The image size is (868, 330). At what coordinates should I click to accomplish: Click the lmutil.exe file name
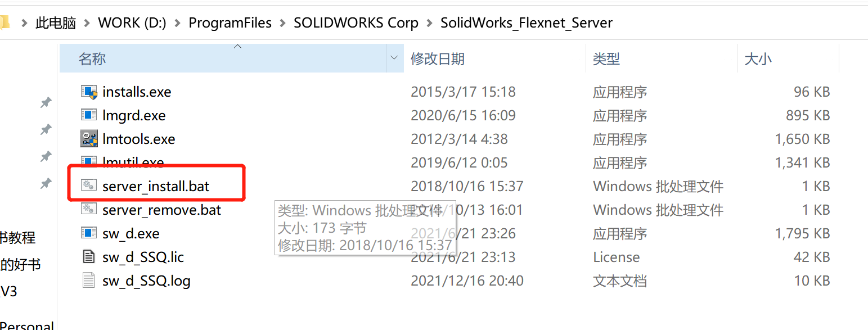(x=133, y=162)
